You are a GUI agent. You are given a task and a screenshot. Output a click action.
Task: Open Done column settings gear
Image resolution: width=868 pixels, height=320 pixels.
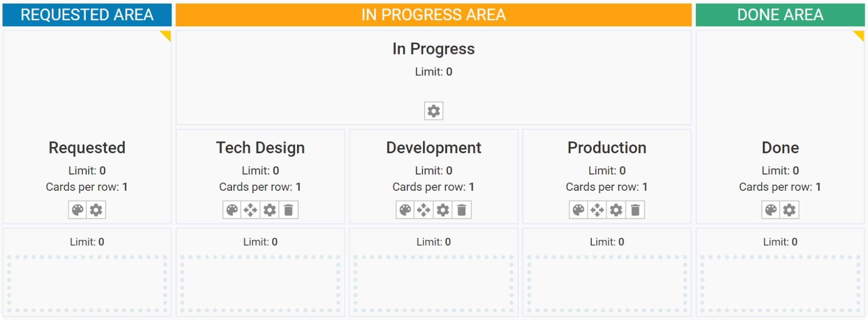(790, 210)
